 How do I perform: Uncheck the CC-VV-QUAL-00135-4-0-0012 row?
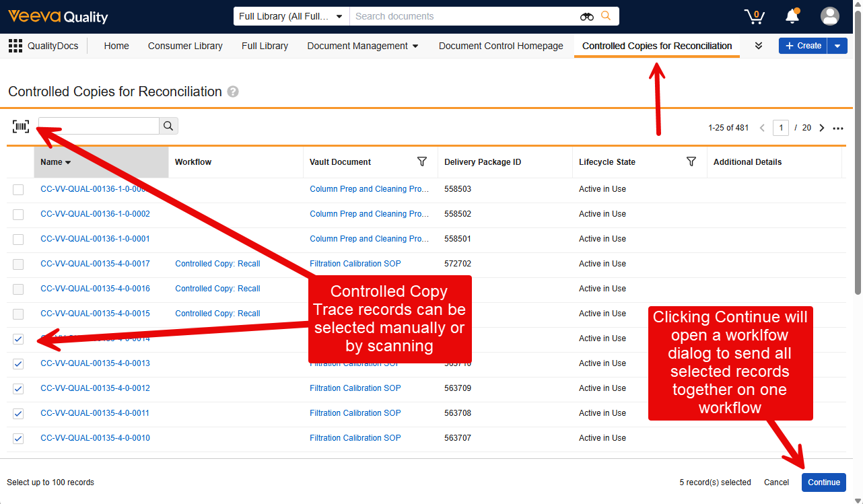[x=18, y=389]
